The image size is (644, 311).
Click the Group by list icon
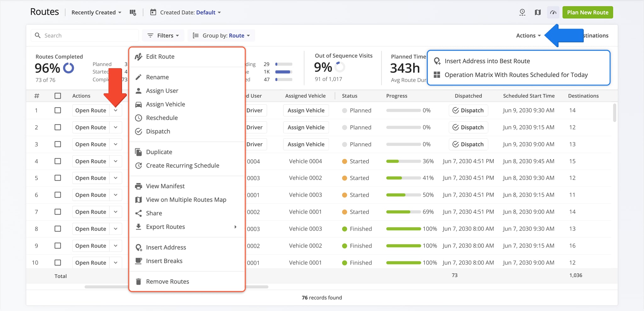pos(196,35)
